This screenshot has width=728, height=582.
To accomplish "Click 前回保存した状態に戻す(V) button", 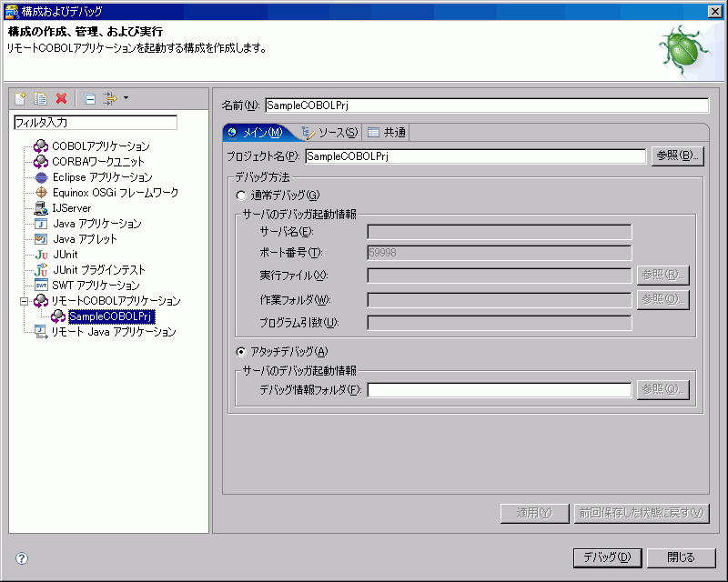I will 642,513.
